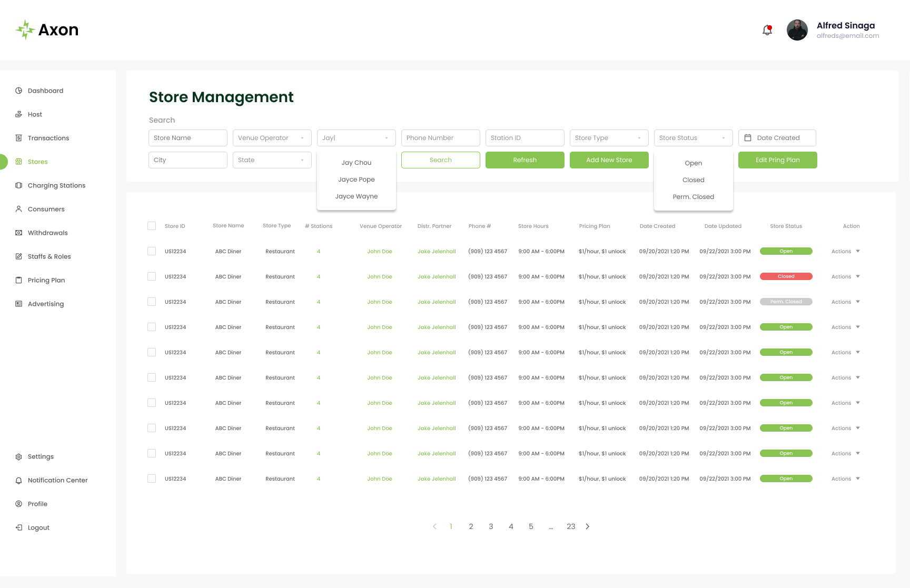Screen dimensions: 910x588
Task: Click the Logout icon in sidebar
Action: pos(18,527)
